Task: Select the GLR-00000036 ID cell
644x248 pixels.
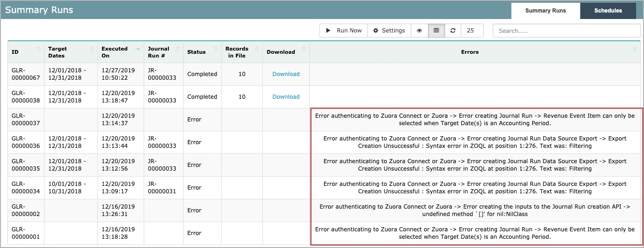Action: pyautogui.click(x=26, y=142)
